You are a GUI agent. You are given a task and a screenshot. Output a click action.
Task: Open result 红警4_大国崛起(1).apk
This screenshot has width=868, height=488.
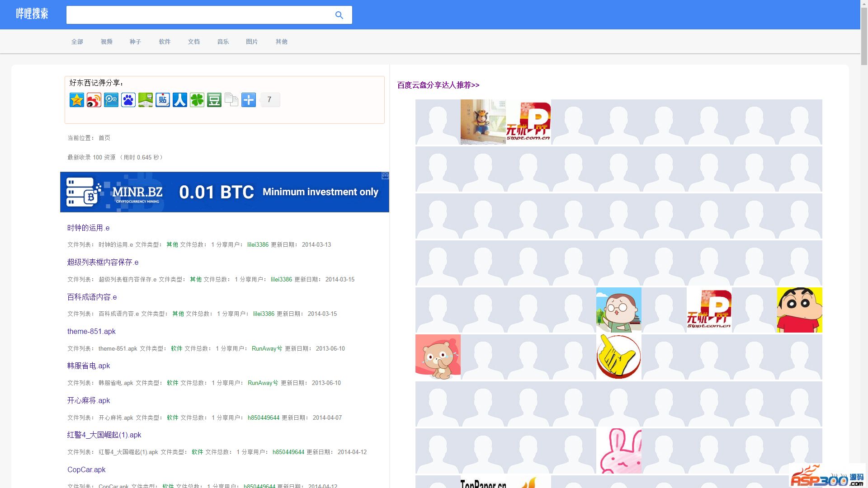pos(104,435)
